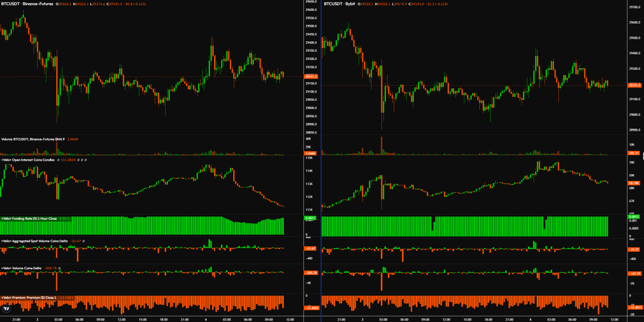Click the 292.11 volume scale tag in Bybit pane

[635, 153]
